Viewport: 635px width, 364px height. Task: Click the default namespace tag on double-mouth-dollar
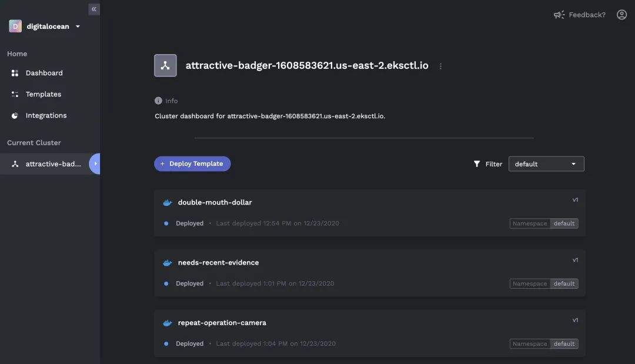(x=564, y=223)
